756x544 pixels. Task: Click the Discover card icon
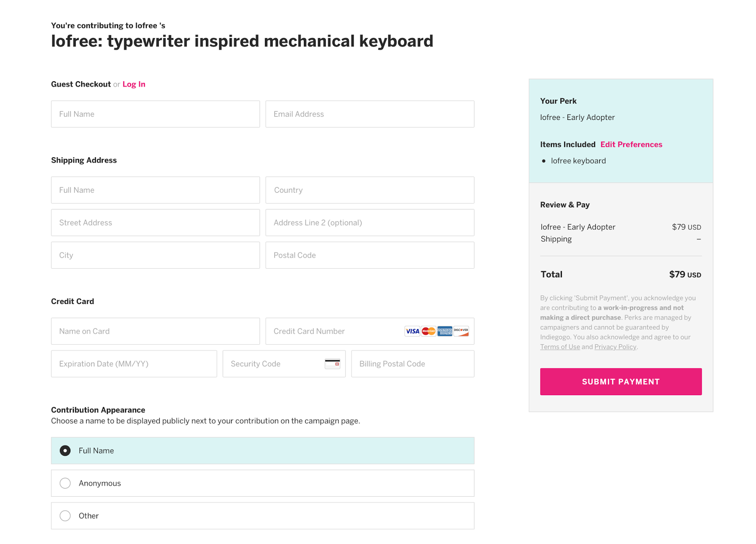coord(461,331)
